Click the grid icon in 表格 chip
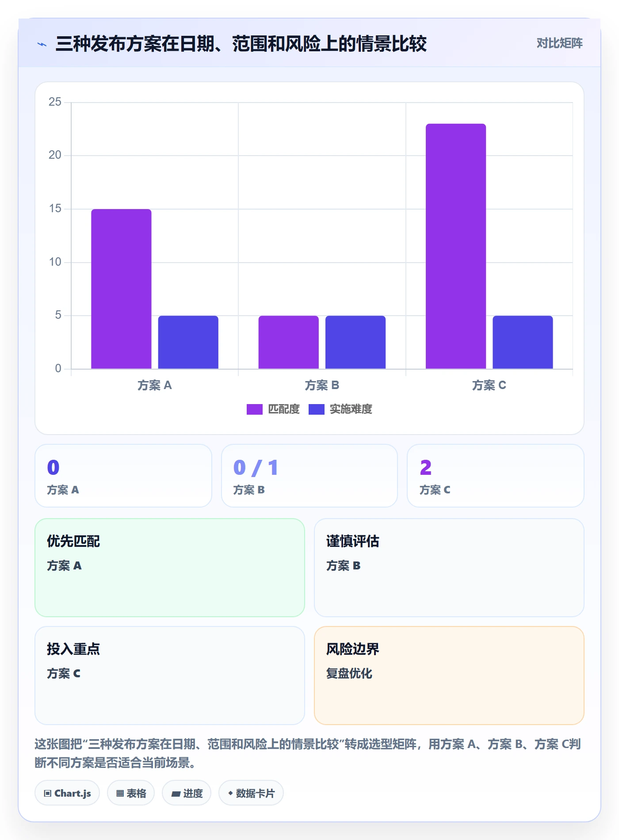Screen dimensions: 619x840 coord(120,794)
